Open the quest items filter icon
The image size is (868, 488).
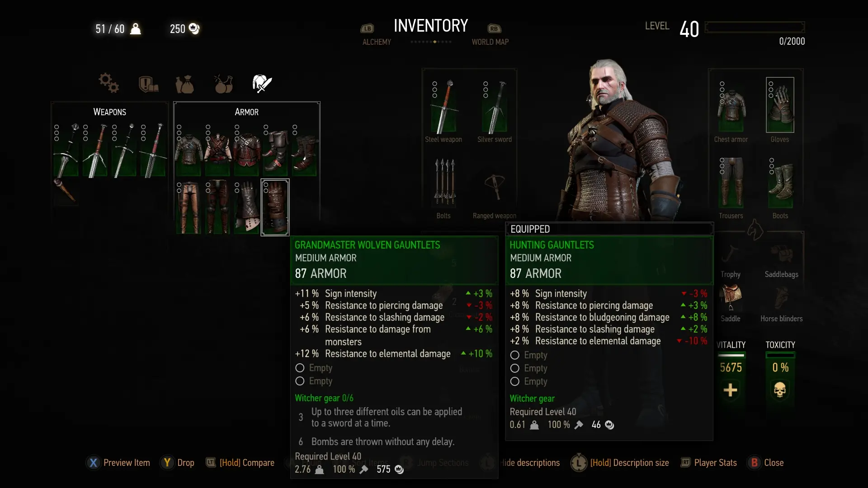click(148, 84)
